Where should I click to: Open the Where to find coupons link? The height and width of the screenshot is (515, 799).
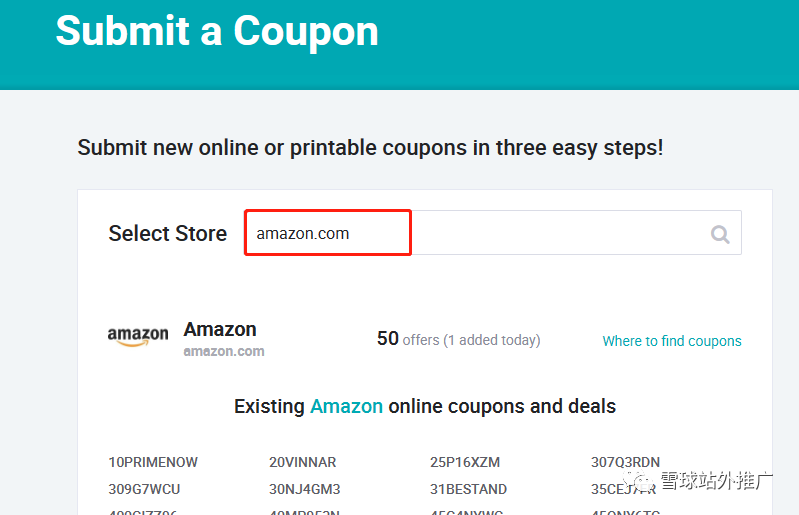click(672, 341)
